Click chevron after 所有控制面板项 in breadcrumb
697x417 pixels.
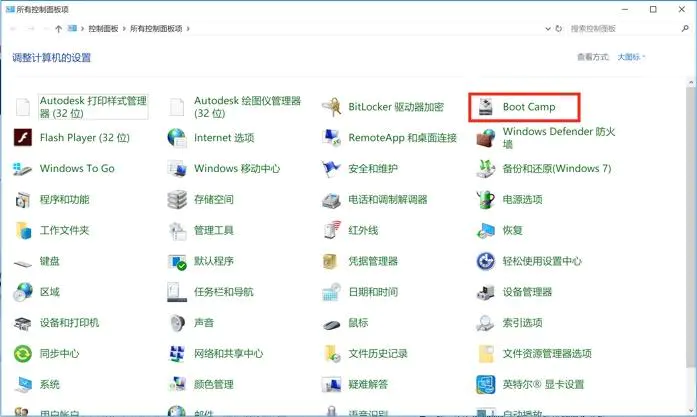(x=188, y=28)
